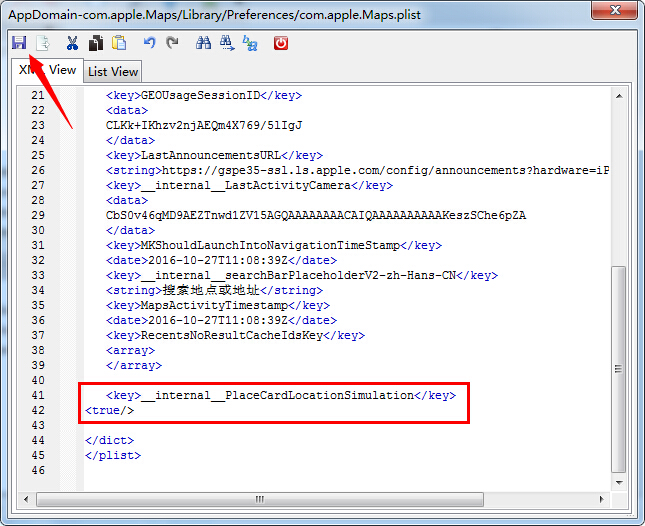Viewport: 645px width, 526px height.
Task: Click the closing </array> tag line
Action: click(x=134, y=366)
